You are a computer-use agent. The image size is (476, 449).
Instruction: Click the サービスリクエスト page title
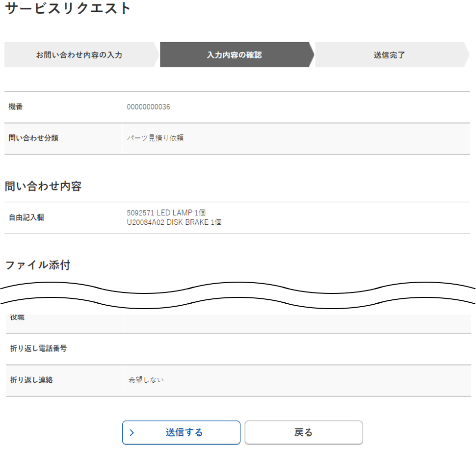(x=68, y=8)
